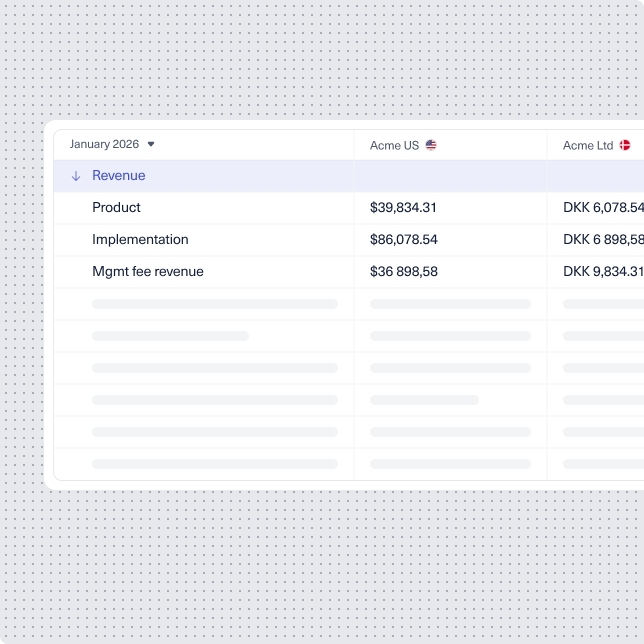Click the last placeholder row in the table
The image size is (644, 644).
tap(214, 464)
